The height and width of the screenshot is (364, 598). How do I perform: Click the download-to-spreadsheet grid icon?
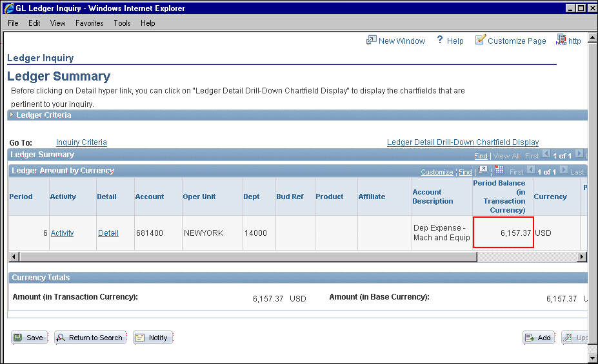click(499, 170)
